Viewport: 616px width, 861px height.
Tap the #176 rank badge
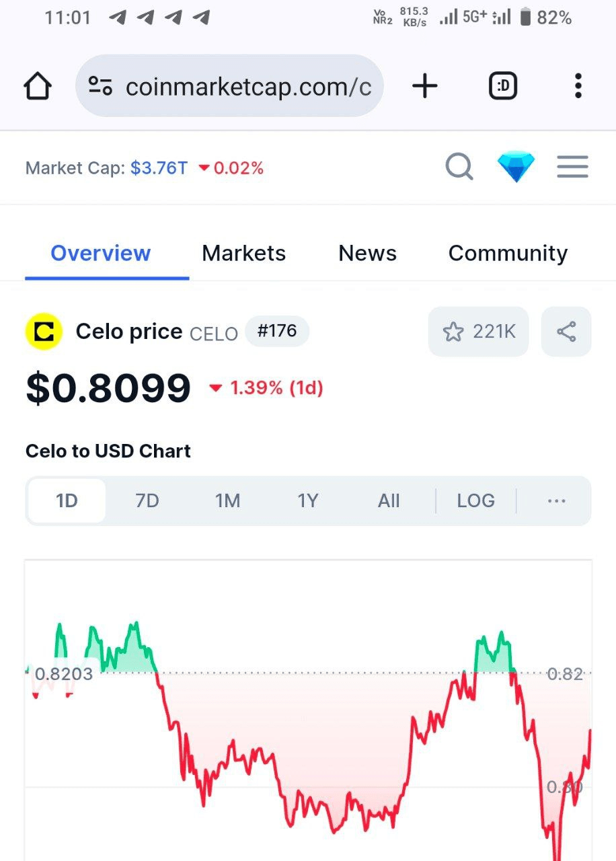(277, 331)
